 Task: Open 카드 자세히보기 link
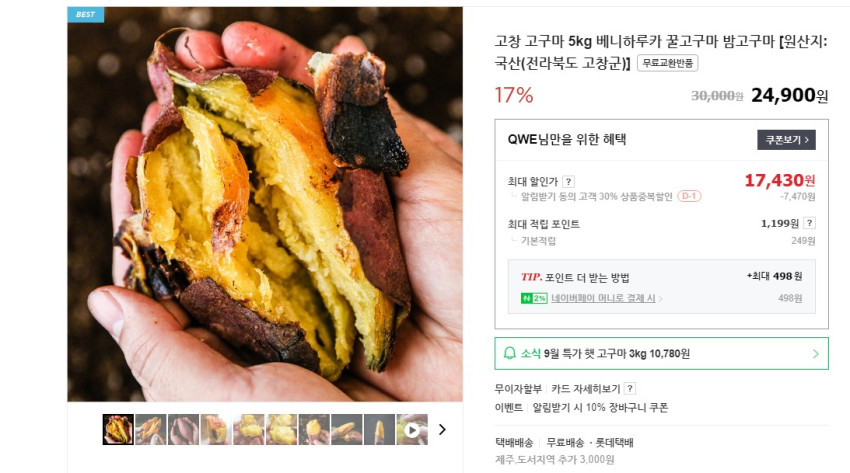click(585, 388)
